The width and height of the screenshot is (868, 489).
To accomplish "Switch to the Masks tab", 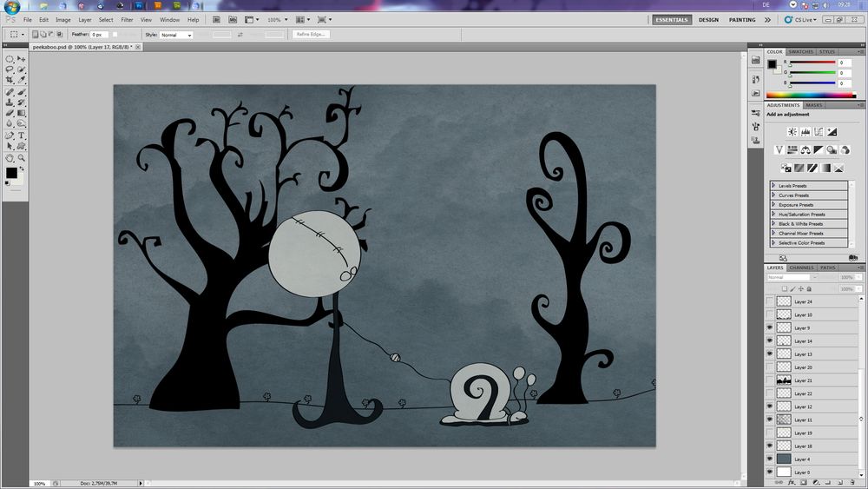I will pos(814,105).
